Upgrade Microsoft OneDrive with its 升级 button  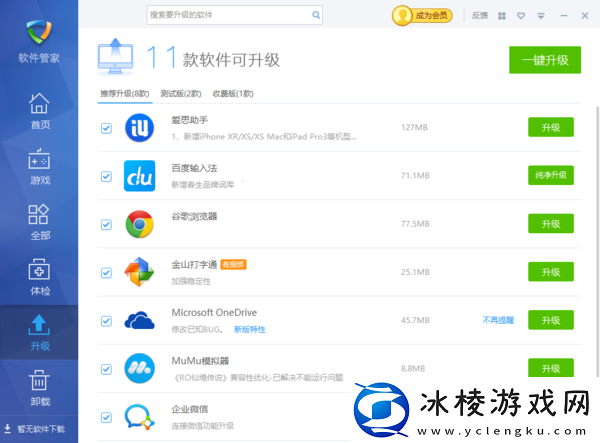[551, 320]
